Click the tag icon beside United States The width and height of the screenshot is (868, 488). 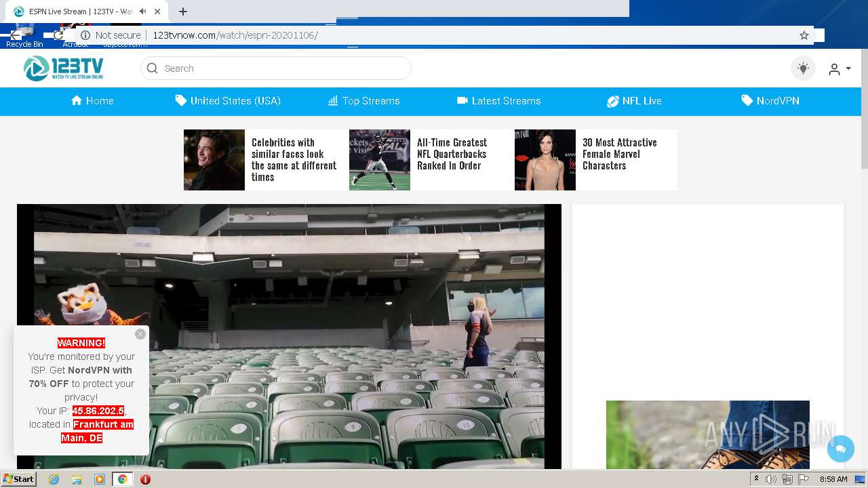coord(180,100)
